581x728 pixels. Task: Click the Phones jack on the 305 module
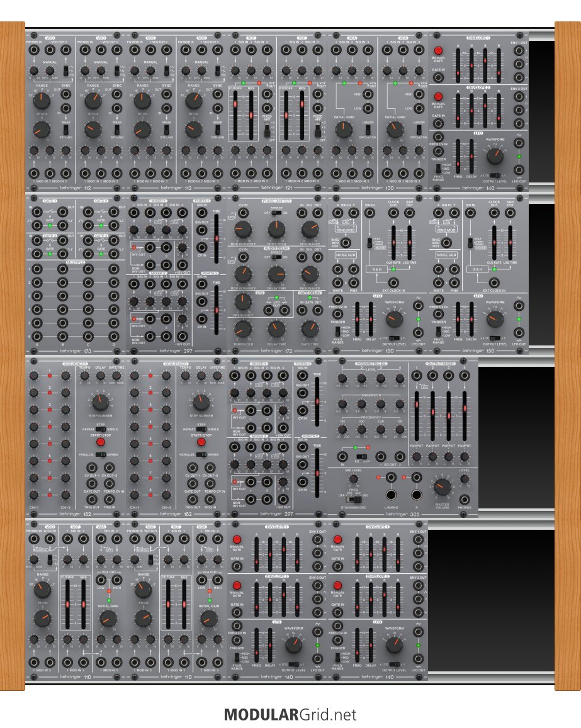(x=464, y=499)
